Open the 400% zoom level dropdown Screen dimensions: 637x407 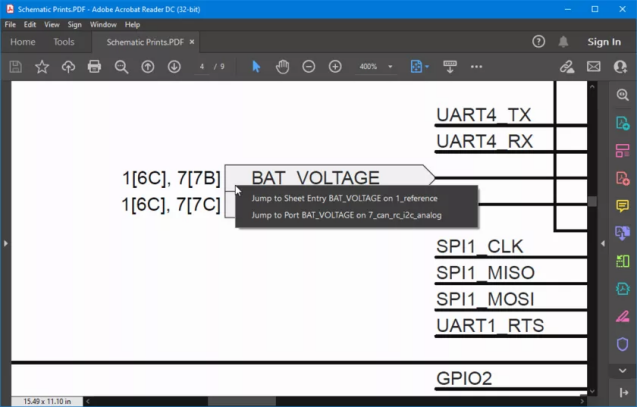pos(375,66)
